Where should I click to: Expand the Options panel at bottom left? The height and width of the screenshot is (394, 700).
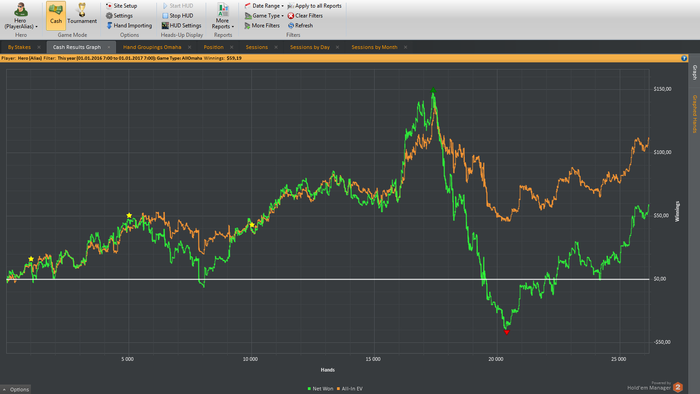click(16, 390)
